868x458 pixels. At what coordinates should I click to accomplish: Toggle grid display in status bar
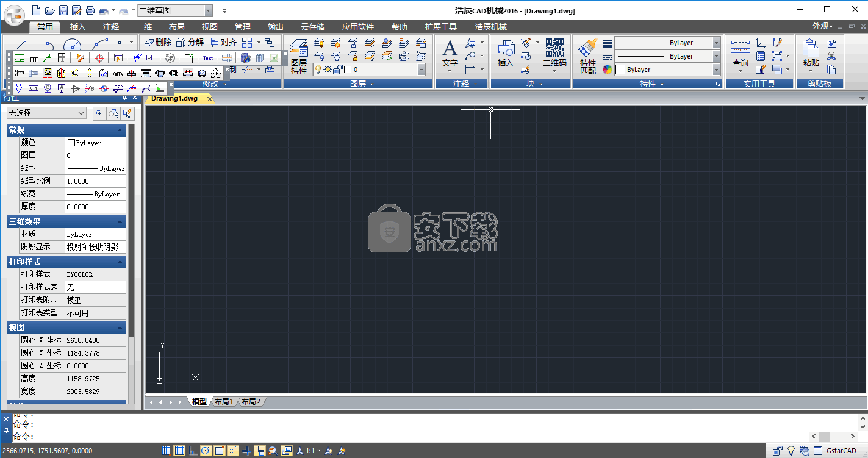[x=179, y=451]
